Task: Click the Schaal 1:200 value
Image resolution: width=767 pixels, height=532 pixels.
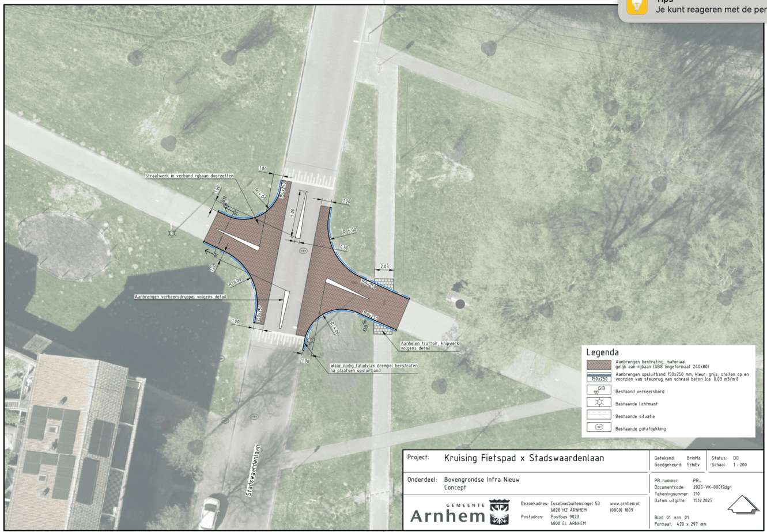Action: pyautogui.click(x=729, y=463)
